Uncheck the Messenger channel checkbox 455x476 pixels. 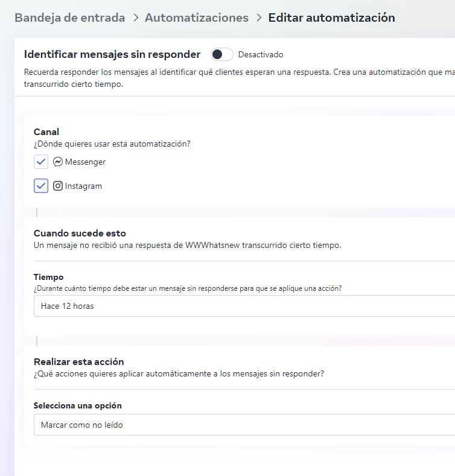(41, 162)
